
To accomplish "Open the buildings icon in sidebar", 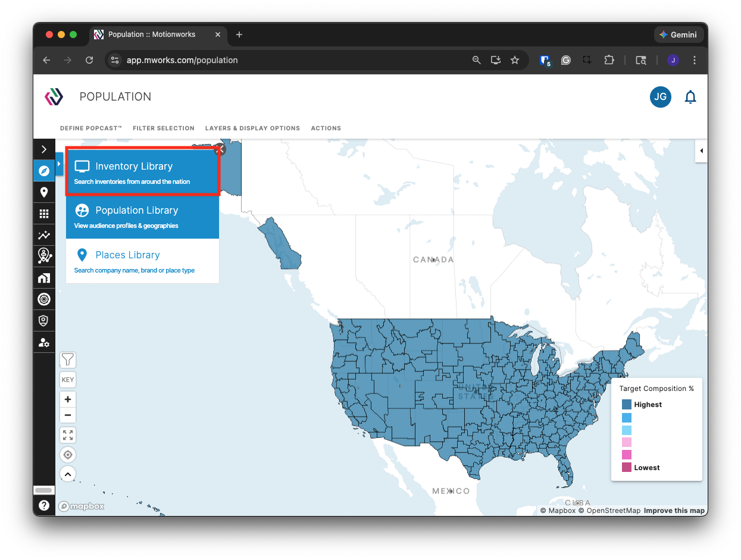I will [44, 278].
